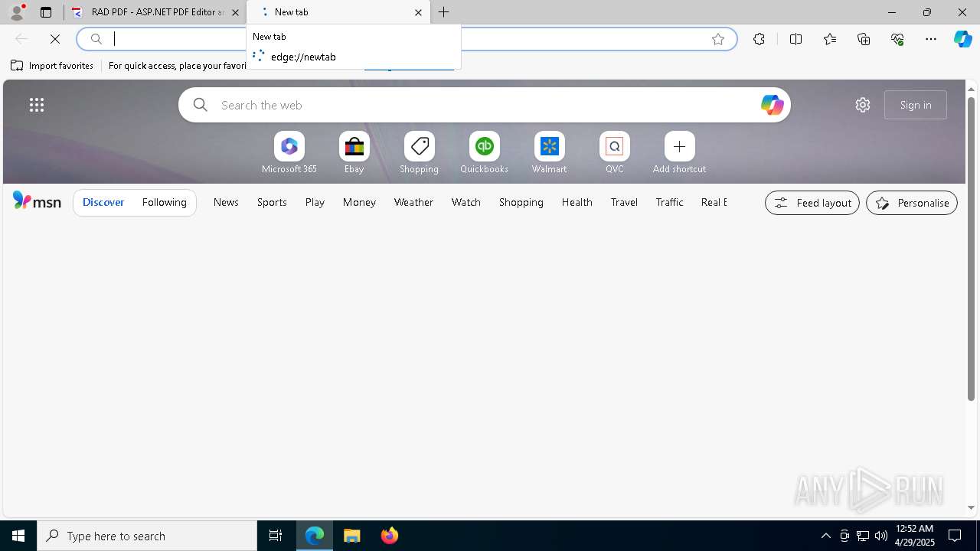The width and height of the screenshot is (980, 551).
Task: Open a new tab with plus button
Action: point(444,12)
